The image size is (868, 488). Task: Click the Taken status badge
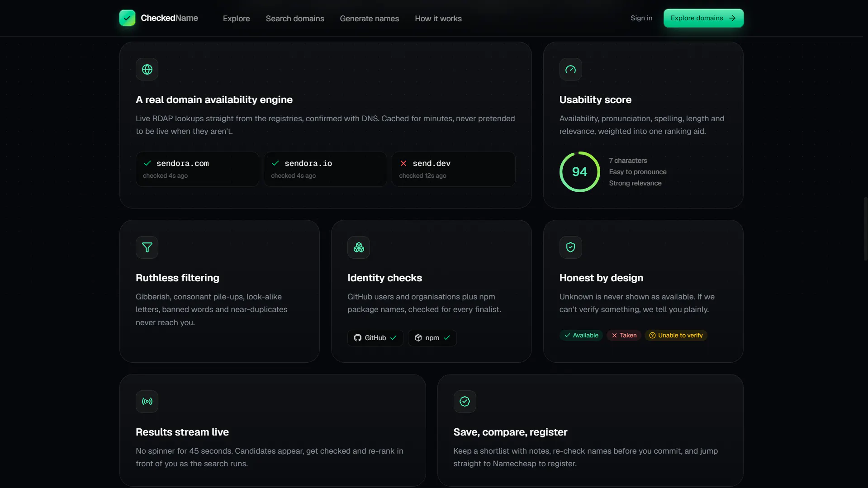(x=624, y=335)
